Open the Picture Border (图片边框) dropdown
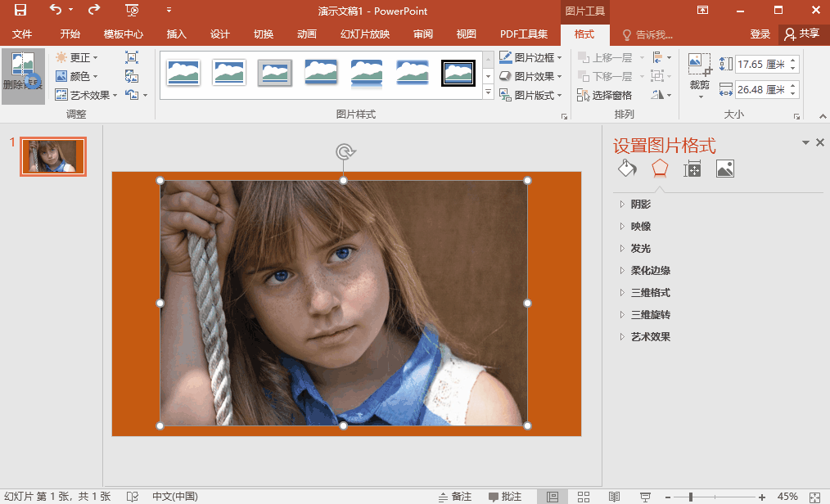Screen dimensions: 830x504 [x=531, y=57]
